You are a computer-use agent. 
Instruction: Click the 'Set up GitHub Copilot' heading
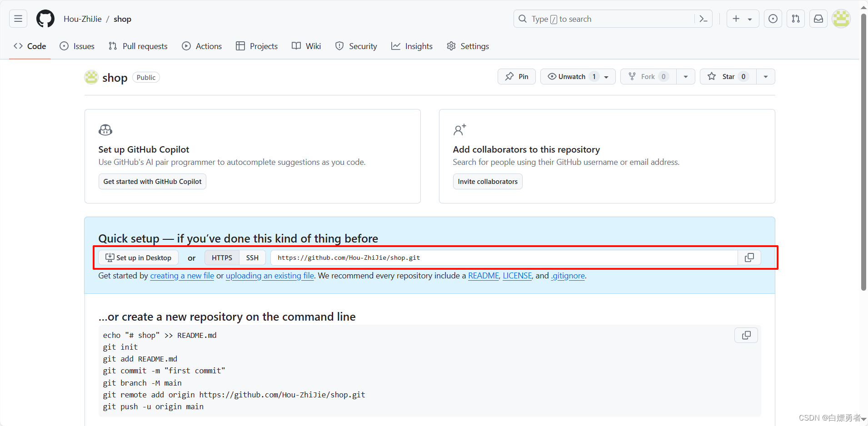[x=144, y=149]
